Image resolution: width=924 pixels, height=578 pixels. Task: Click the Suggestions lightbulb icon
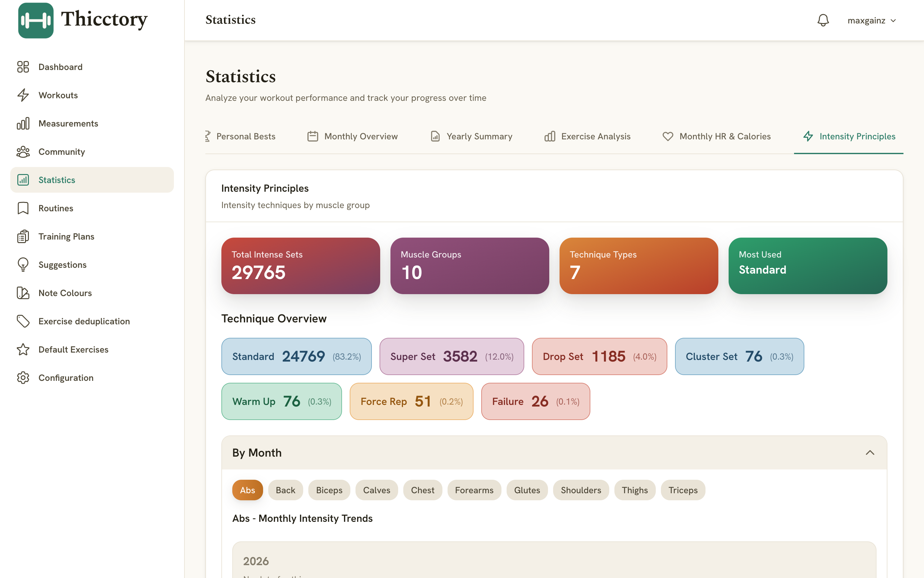coord(23,265)
